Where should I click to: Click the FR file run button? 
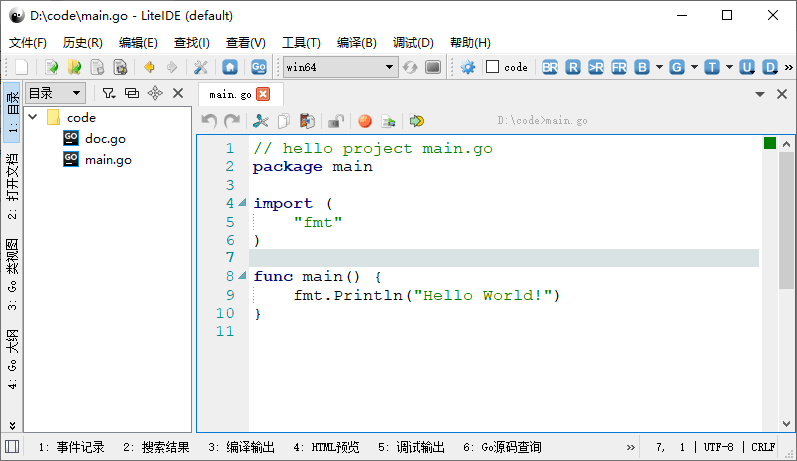pyautogui.click(x=619, y=67)
